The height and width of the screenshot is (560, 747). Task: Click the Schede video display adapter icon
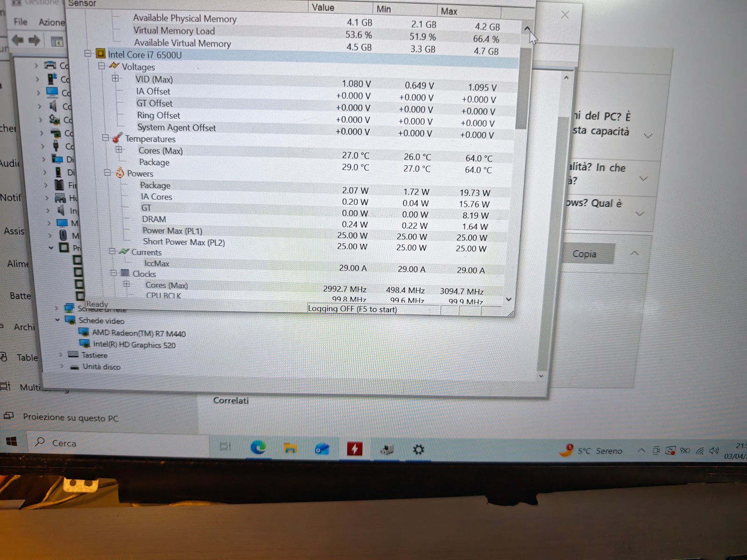[x=70, y=320]
